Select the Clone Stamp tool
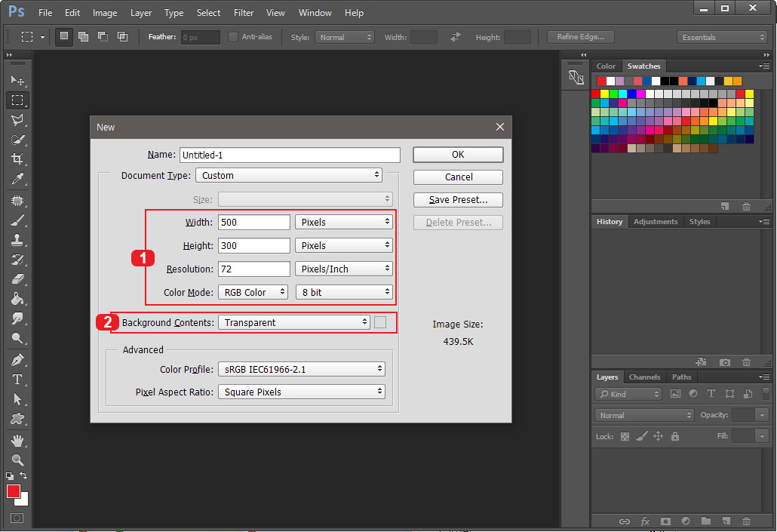The width and height of the screenshot is (777, 532). coord(17,240)
